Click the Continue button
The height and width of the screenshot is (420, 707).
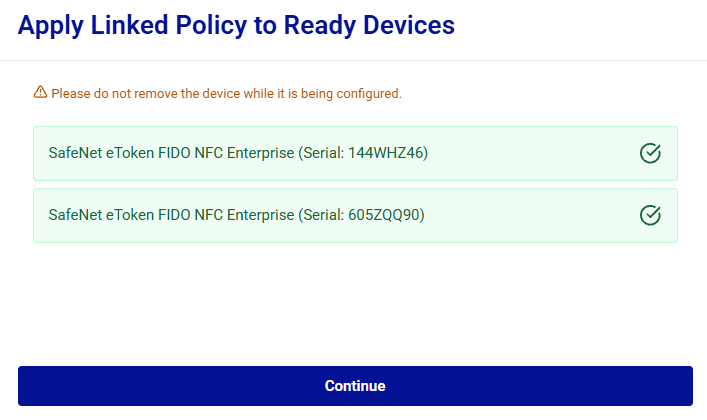click(355, 386)
